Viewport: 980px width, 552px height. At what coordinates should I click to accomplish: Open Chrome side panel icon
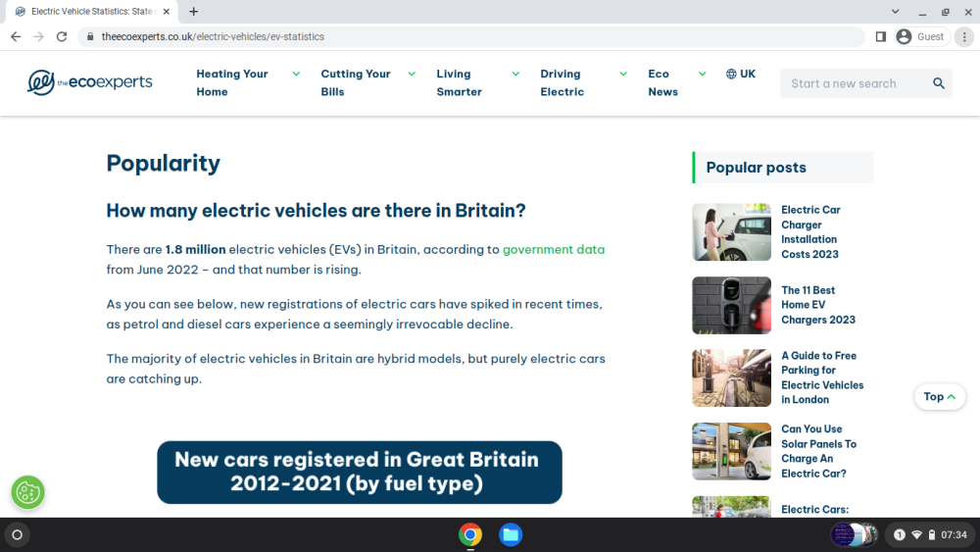881,37
